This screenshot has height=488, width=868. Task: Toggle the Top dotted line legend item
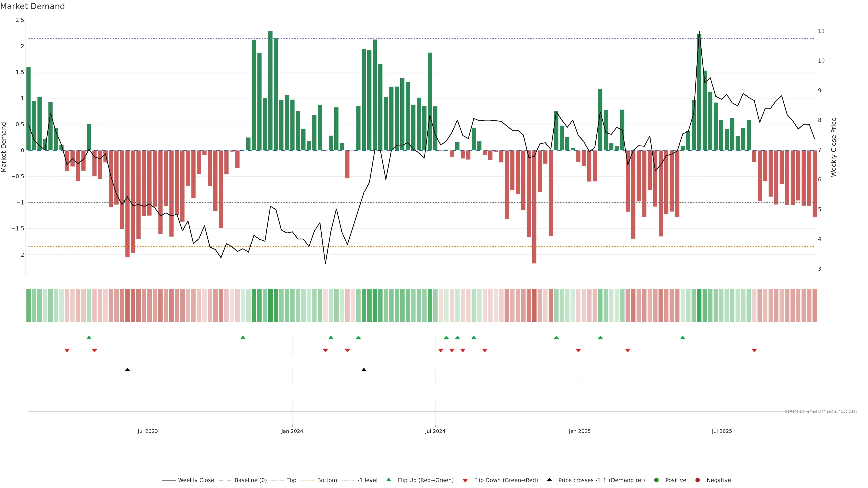[x=278, y=480]
